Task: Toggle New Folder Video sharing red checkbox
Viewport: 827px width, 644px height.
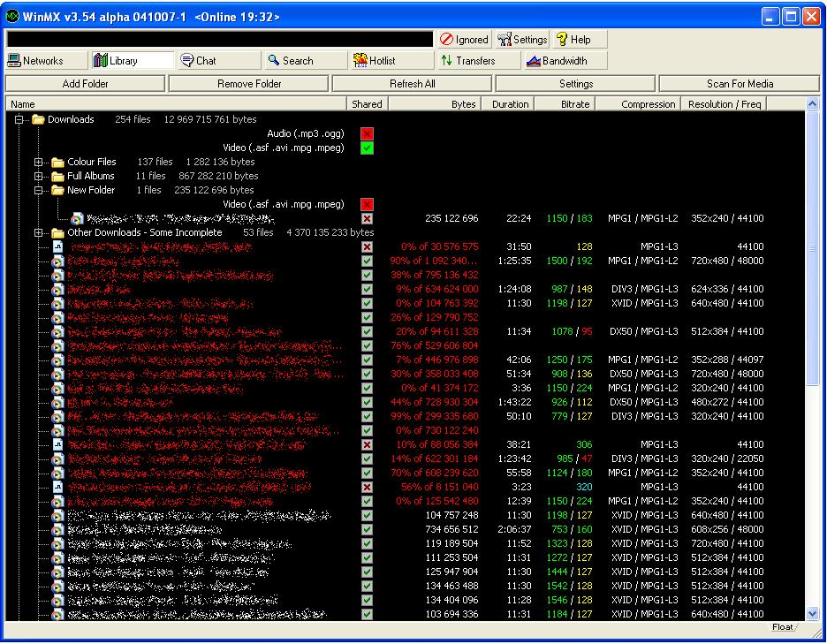Action: click(x=367, y=205)
